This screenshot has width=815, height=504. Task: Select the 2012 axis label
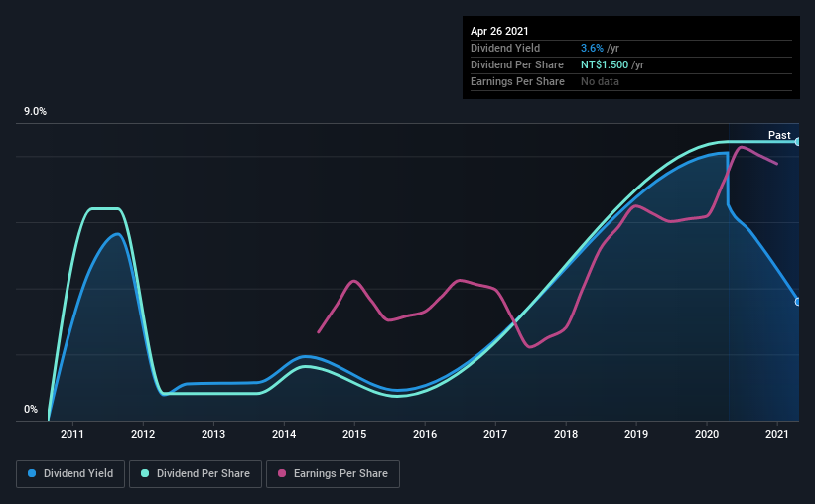(x=143, y=434)
